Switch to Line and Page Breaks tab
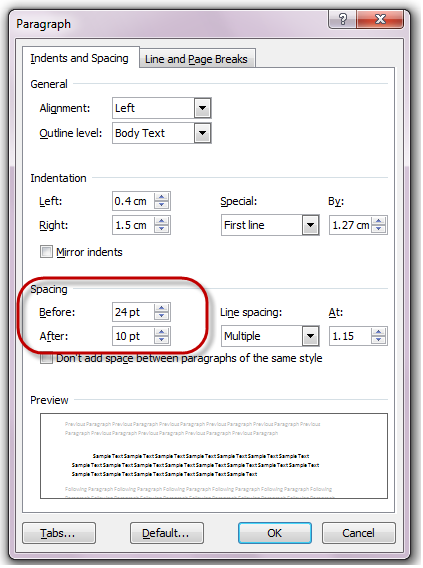423x568 pixels. click(x=197, y=59)
